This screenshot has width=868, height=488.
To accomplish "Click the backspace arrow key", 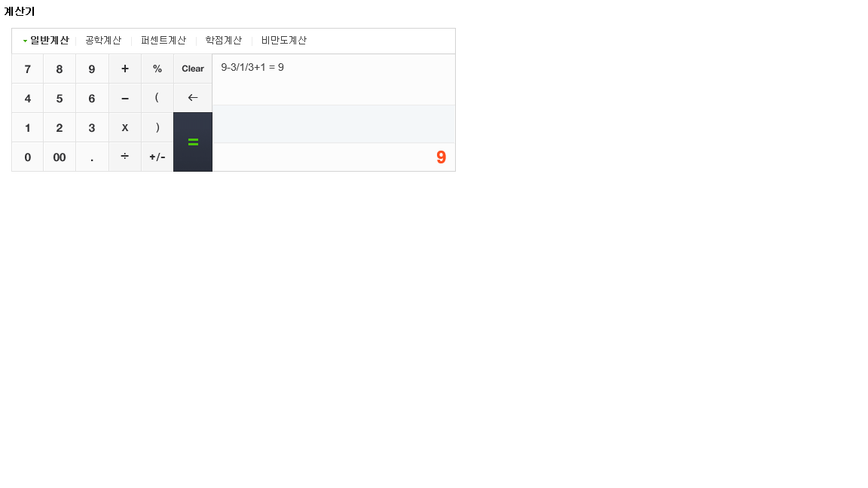I will pyautogui.click(x=193, y=98).
